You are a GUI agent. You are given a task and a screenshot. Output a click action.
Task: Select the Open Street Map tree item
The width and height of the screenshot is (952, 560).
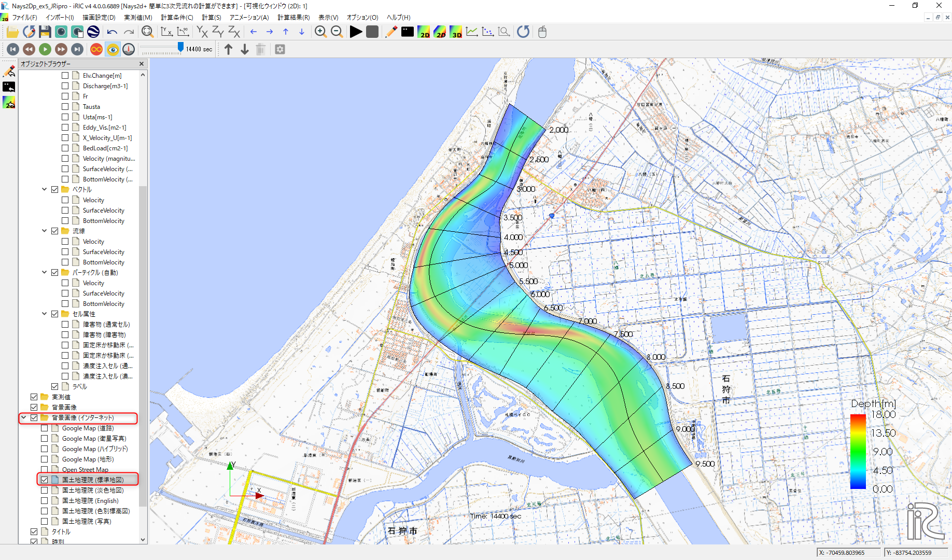[85, 470]
